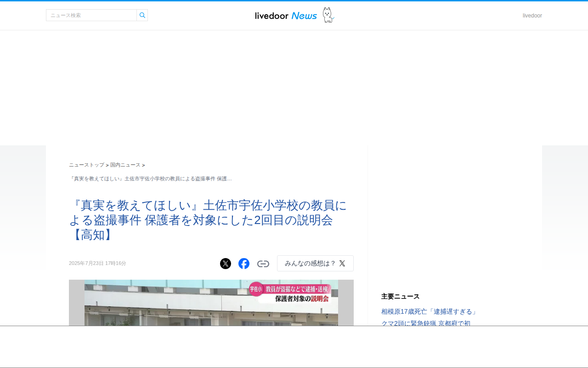The width and height of the screenshot is (588, 368).
Task: Open the article video thumbnail image
Action: pos(211,303)
